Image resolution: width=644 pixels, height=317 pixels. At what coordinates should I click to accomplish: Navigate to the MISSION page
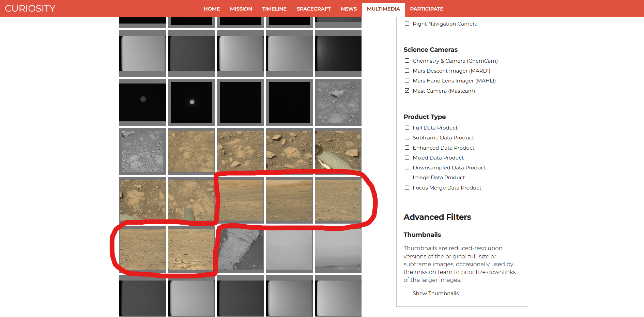(x=241, y=9)
